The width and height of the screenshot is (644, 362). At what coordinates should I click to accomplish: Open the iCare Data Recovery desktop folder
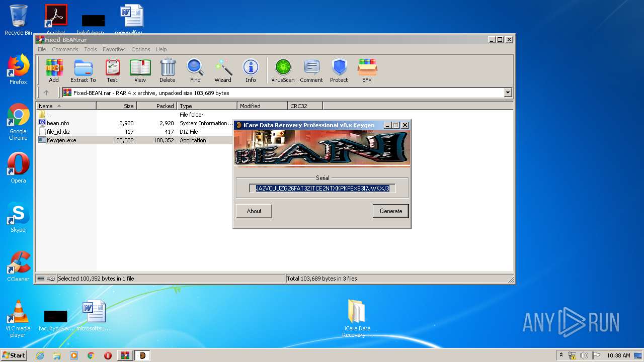pyautogui.click(x=357, y=319)
